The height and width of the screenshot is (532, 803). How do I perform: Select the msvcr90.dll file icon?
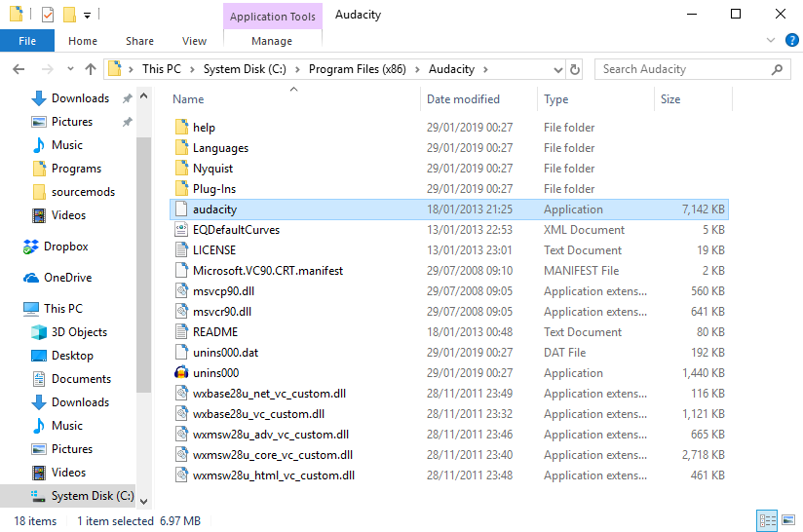coord(181,312)
